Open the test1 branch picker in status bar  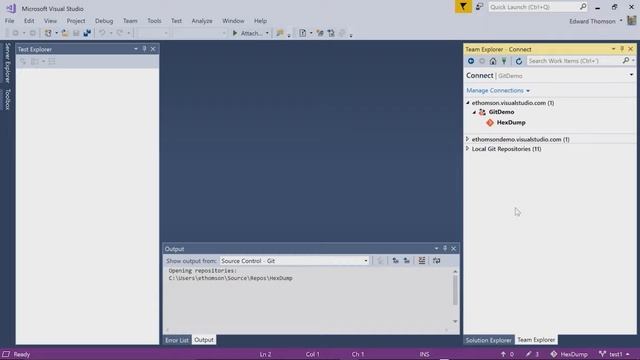click(x=614, y=354)
